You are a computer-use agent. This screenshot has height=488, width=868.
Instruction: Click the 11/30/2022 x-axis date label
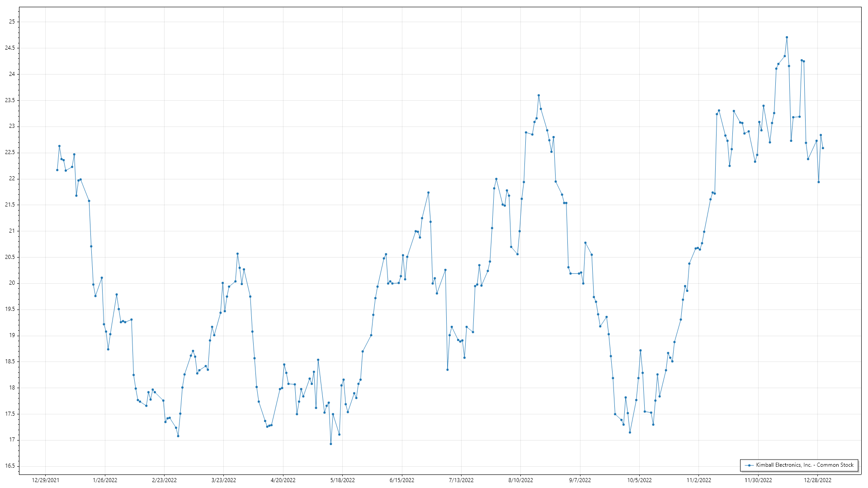758,480
